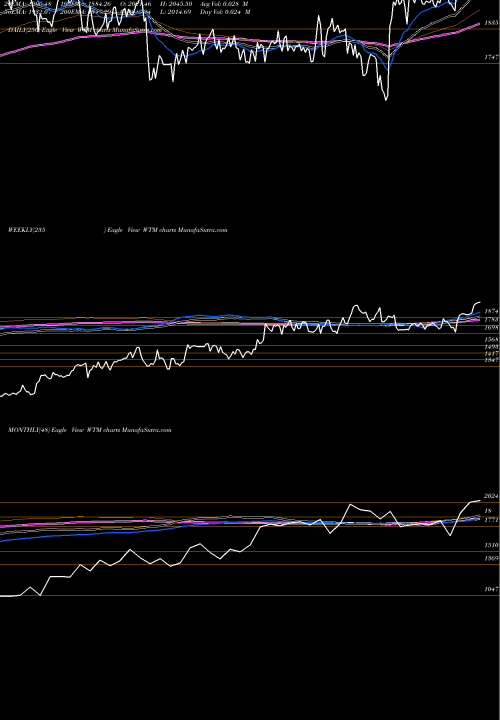Click the 1347 price label on weekly chart
The image size is (500, 720).
coord(491,360)
